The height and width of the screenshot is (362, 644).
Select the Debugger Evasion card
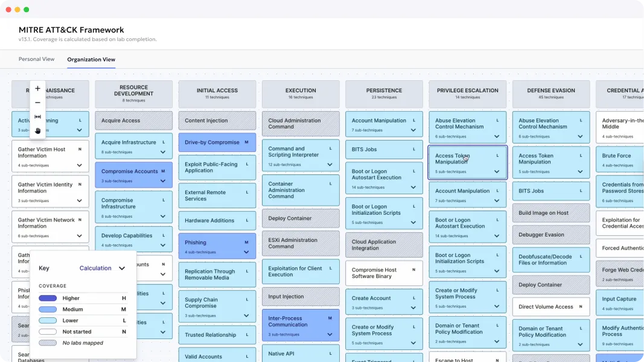551,235
